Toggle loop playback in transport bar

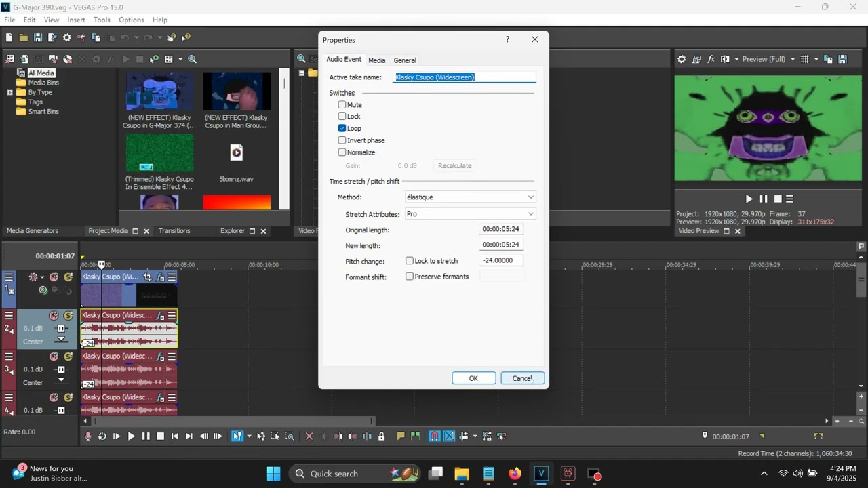[x=102, y=436]
